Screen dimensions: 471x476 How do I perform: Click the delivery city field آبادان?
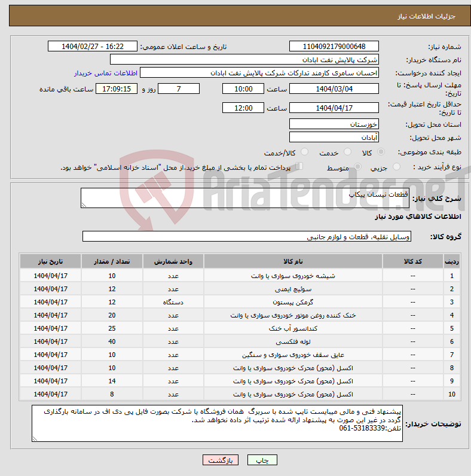point(334,137)
